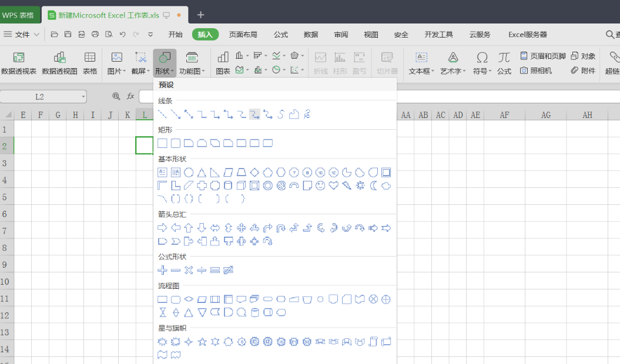This screenshot has width=620, height=364.
Task: Insert a PivotChart (数据透视图)
Action: point(60,63)
